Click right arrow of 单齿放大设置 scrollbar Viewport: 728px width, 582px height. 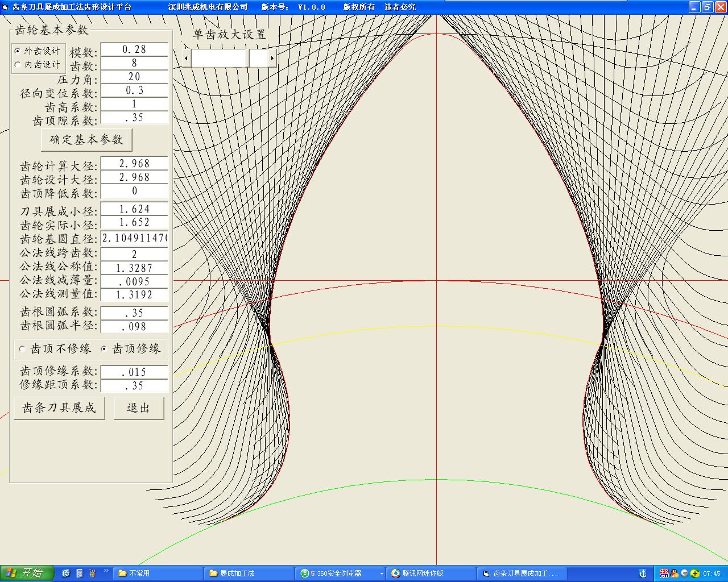272,58
